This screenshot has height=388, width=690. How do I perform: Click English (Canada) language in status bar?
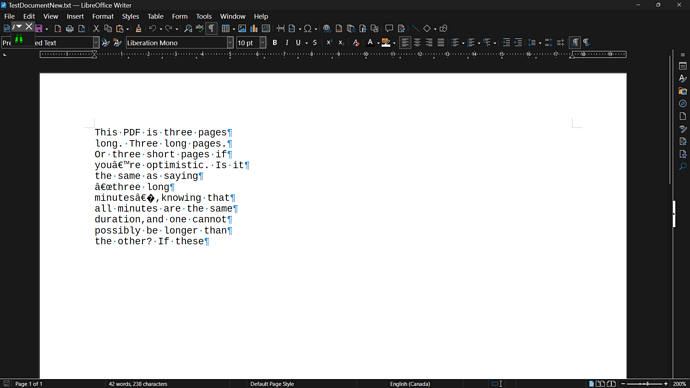[x=410, y=384]
